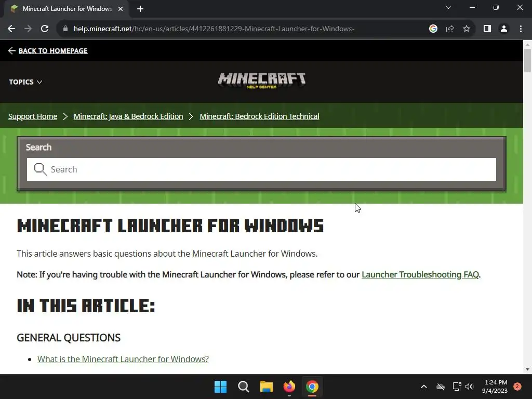
Task: Launch Firefox from the taskbar
Action: [289, 387]
